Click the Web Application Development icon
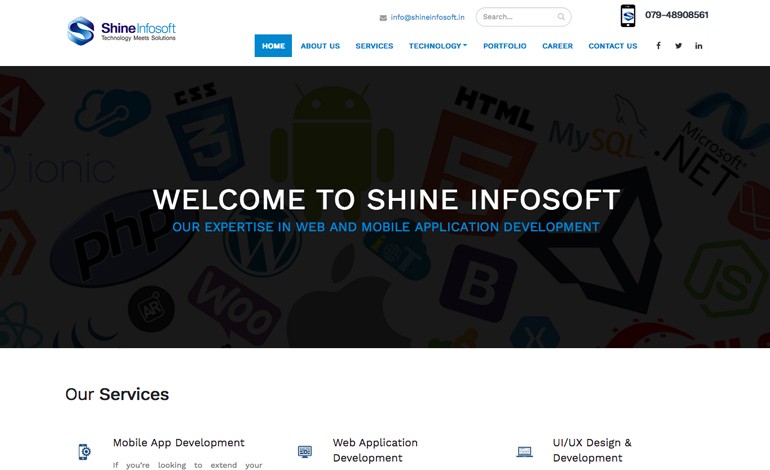 tap(304, 451)
